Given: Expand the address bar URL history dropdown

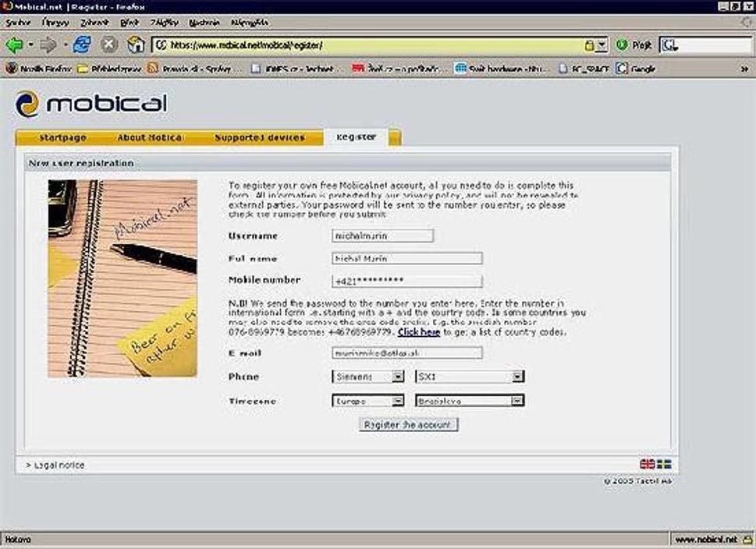Looking at the screenshot, I should click(602, 45).
